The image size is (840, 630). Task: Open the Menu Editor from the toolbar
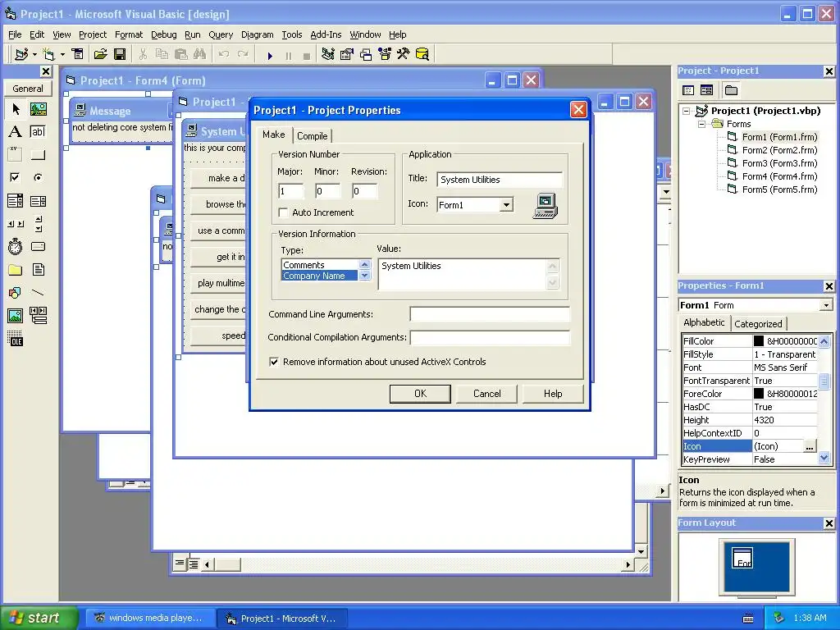click(78, 54)
